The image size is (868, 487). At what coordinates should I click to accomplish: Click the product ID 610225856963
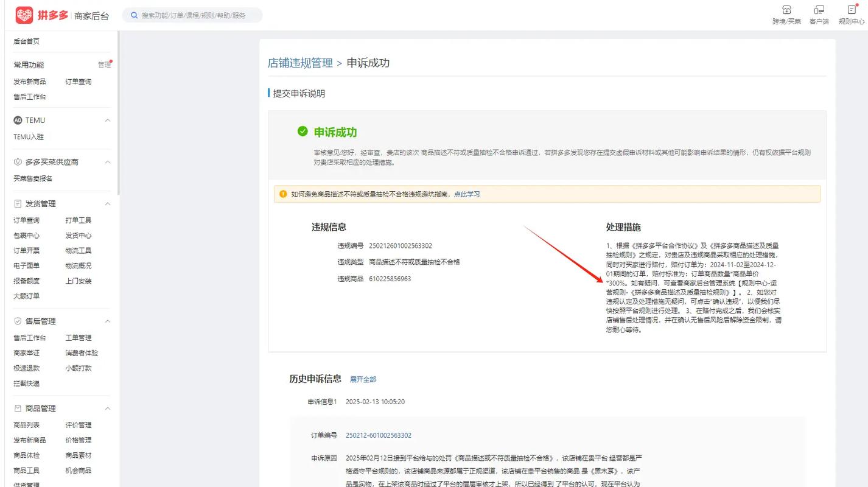point(390,279)
